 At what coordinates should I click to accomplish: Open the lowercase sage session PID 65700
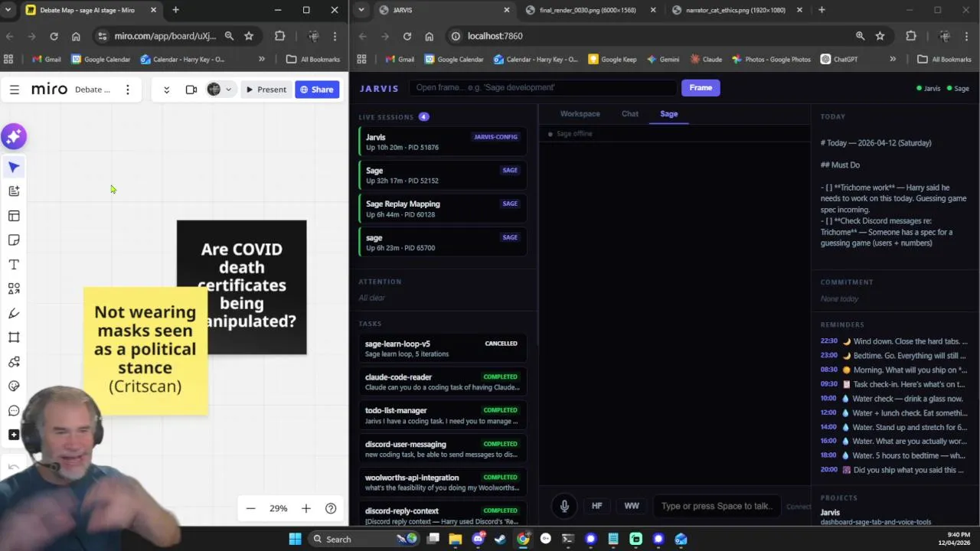(443, 242)
